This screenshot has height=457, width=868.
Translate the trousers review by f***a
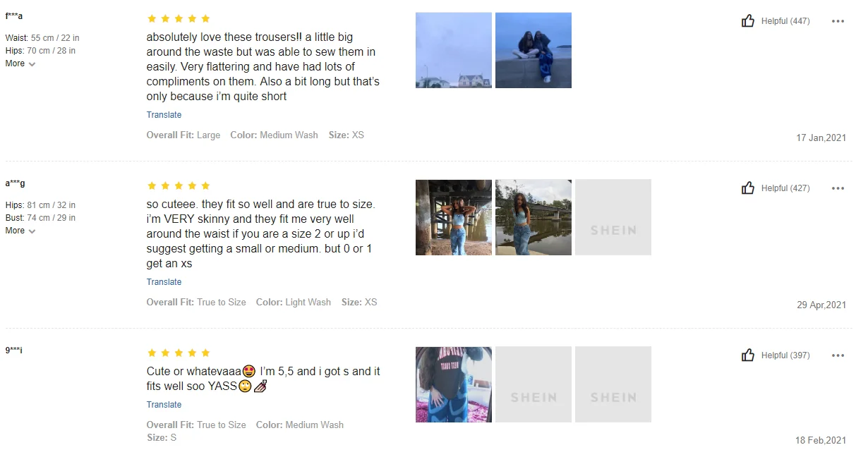tap(164, 115)
